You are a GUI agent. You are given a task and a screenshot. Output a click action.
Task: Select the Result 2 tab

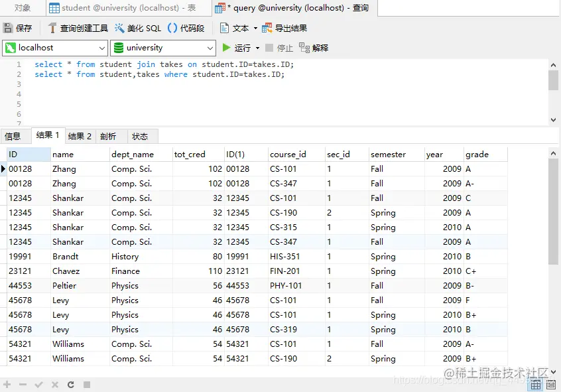click(x=80, y=137)
